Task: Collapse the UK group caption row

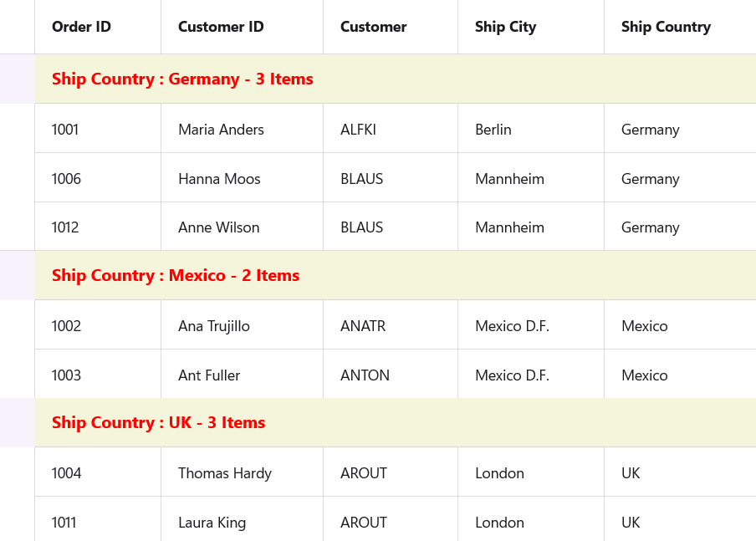Action: pyautogui.click(x=159, y=423)
